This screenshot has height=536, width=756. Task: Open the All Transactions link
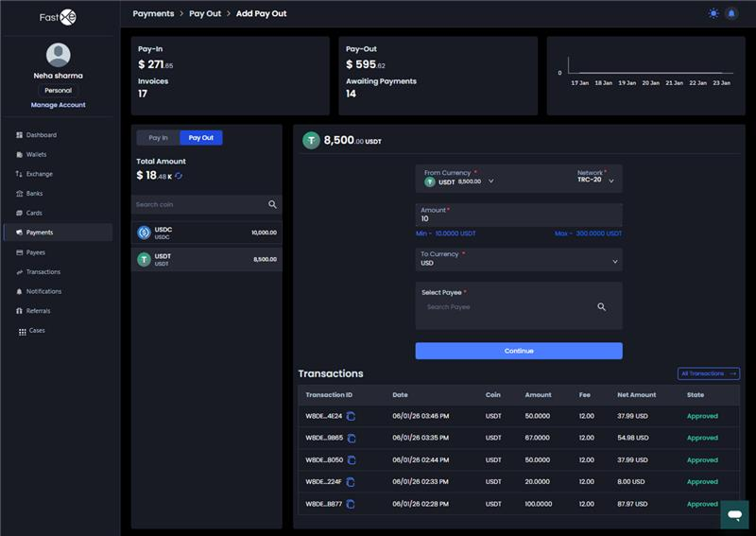coord(708,373)
